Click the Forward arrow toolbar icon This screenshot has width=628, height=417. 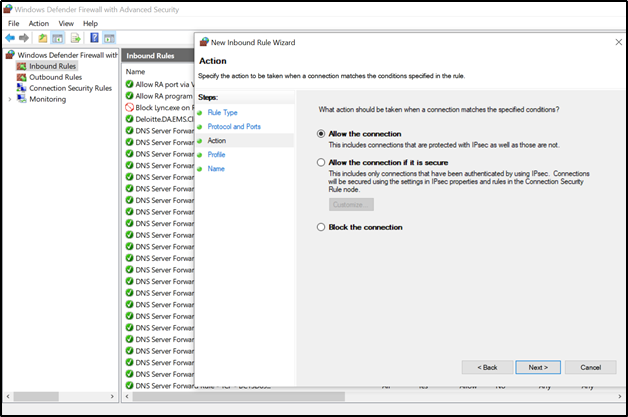[24, 37]
